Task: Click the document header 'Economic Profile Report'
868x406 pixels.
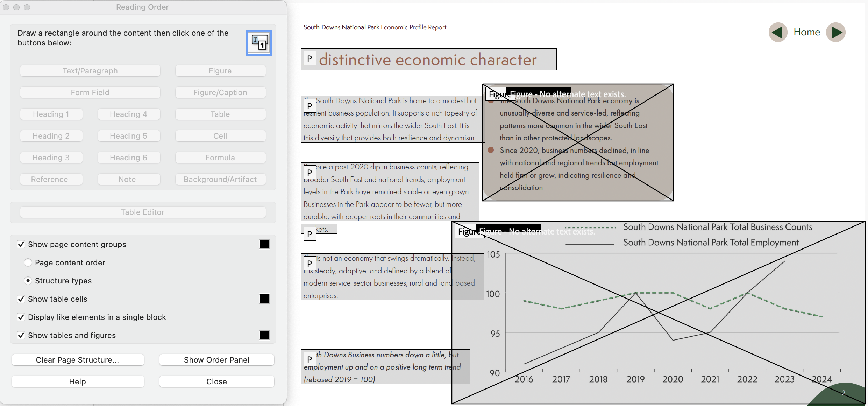Action: [413, 27]
